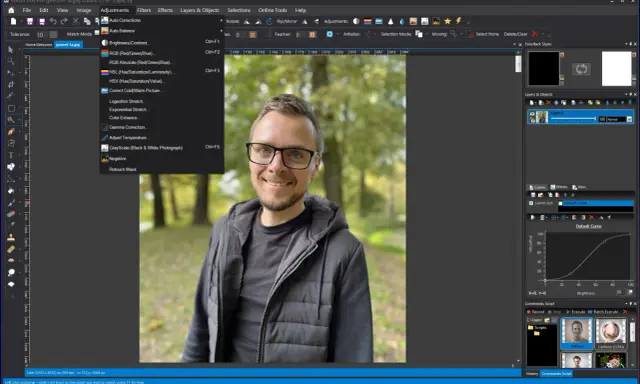Switch to the History tab at bottom right
The height and width of the screenshot is (384, 640).
(532, 374)
